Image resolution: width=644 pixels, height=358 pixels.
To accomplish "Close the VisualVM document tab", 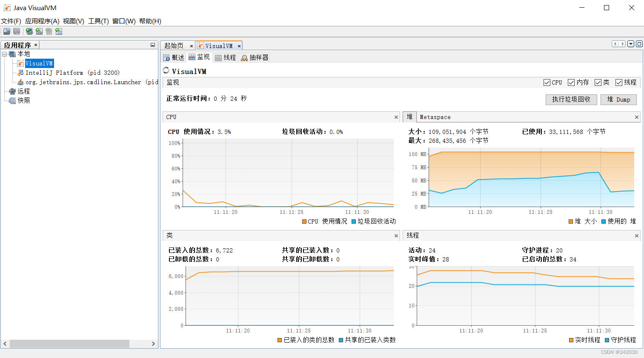I will 239,46.
